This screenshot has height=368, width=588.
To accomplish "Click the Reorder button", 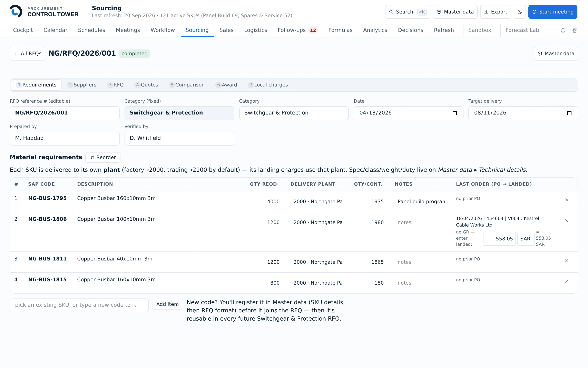I will coord(103,157).
